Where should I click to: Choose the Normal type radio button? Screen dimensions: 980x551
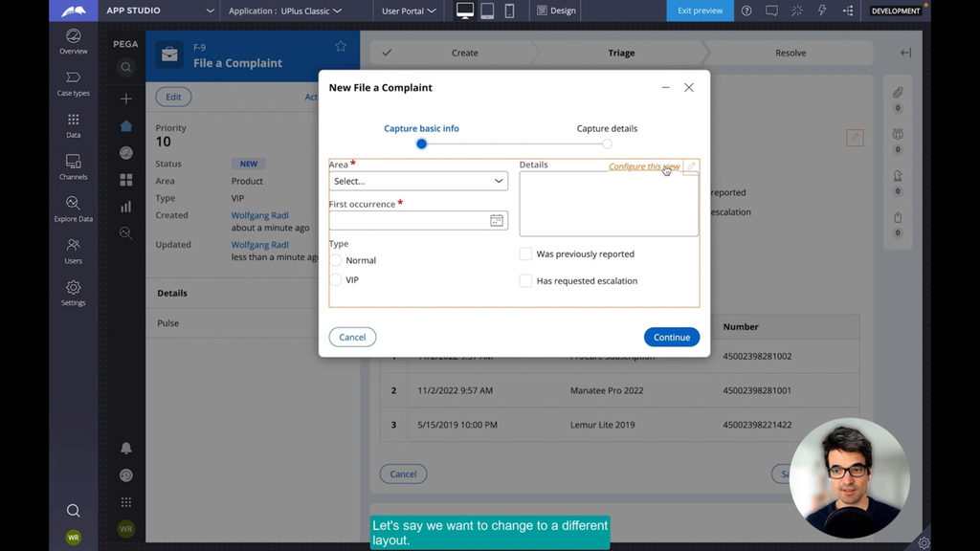pyautogui.click(x=336, y=260)
